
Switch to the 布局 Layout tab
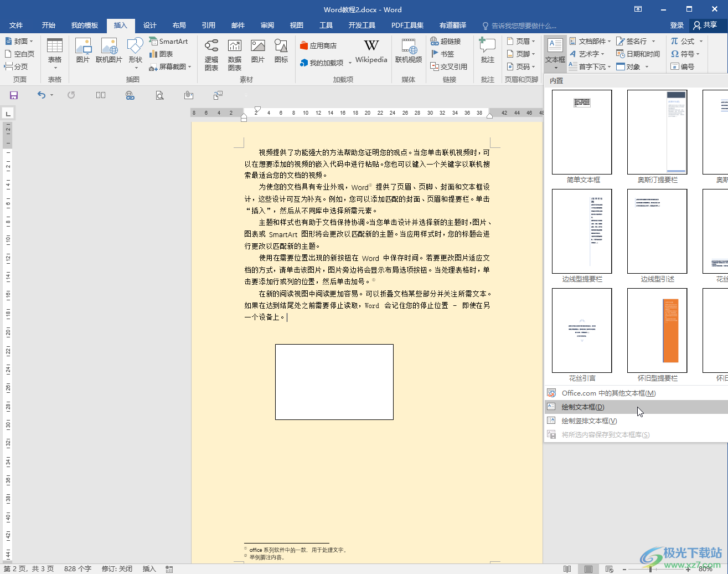point(179,25)
